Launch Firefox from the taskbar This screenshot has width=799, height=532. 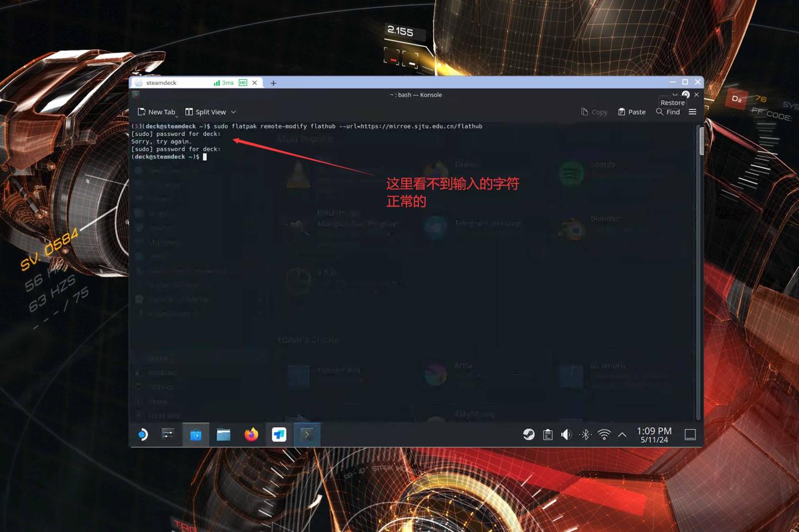[251, 435]
